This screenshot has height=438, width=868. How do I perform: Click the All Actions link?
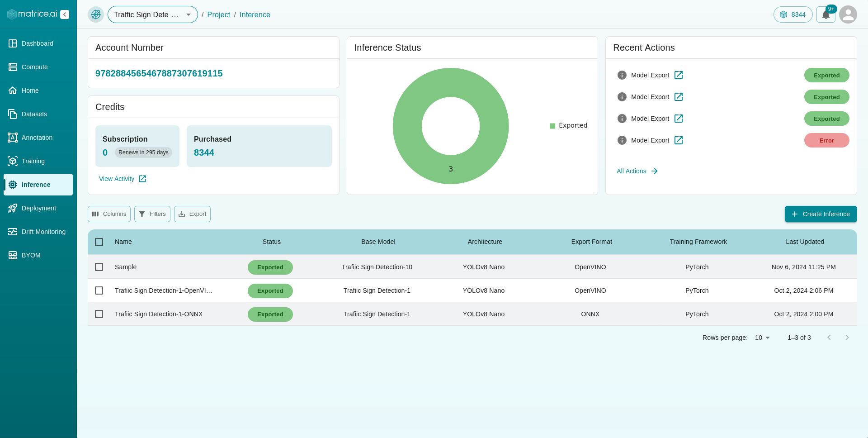(x=637, y=171)
